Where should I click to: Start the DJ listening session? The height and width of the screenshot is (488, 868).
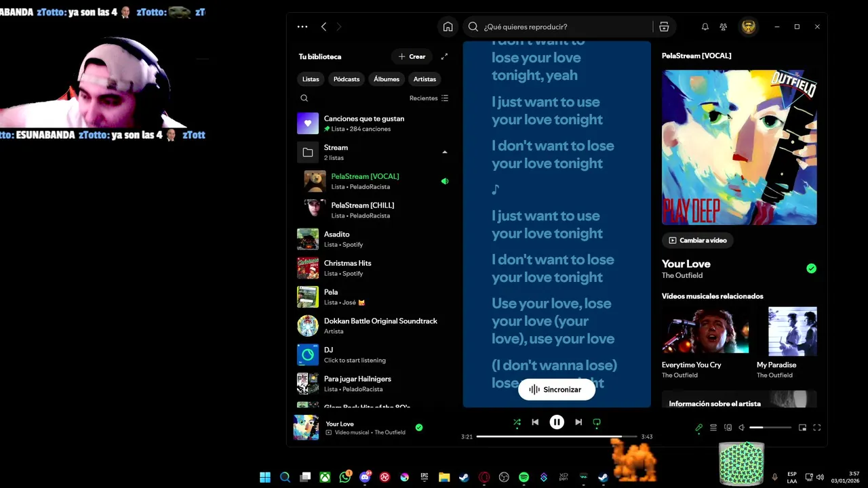373,354
